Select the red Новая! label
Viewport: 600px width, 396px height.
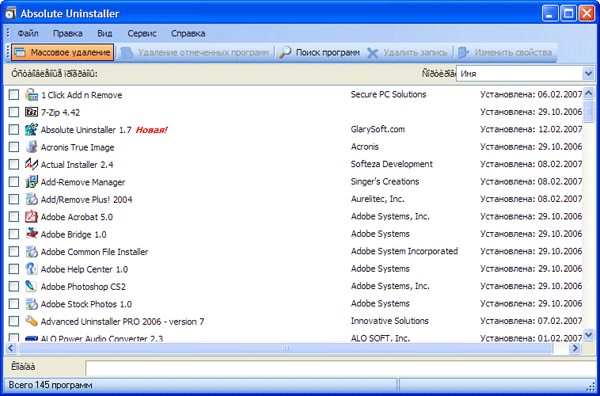(152, 130)
